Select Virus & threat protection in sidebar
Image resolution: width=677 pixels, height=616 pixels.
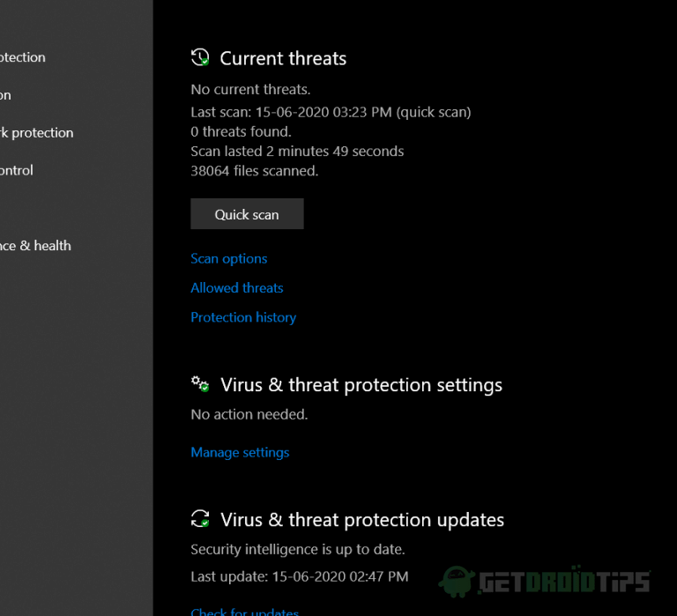23,57
